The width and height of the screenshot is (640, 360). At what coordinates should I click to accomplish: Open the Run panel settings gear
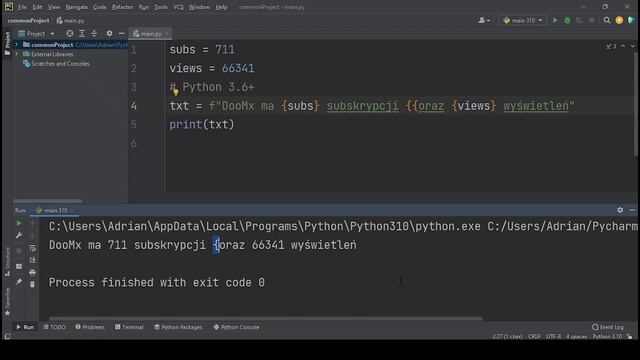[620, 210]
